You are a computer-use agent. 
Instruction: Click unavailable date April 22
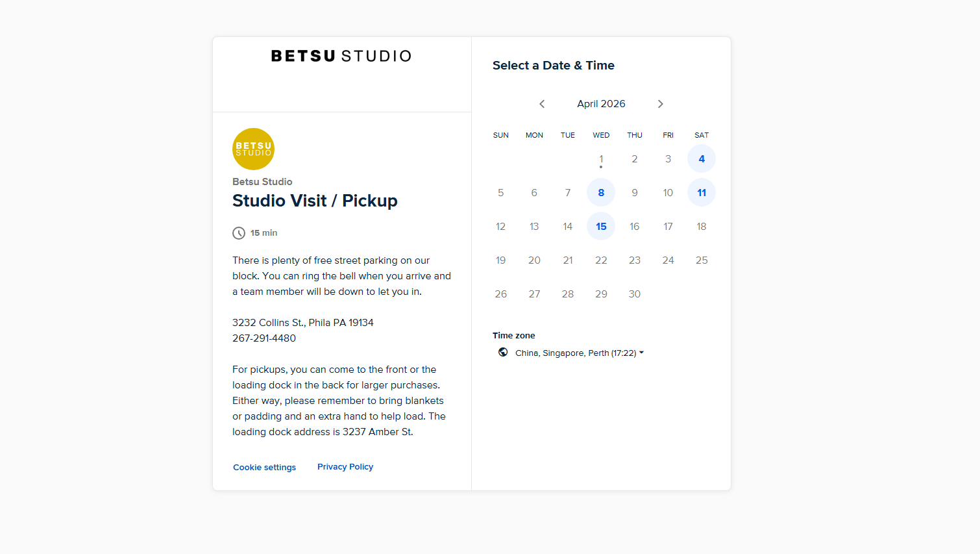pos(601,260)
